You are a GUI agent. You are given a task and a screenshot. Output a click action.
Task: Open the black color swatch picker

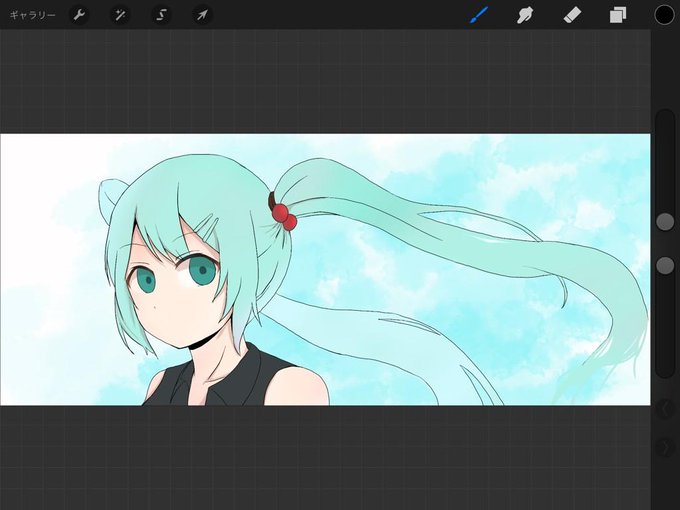pos(664,15)
